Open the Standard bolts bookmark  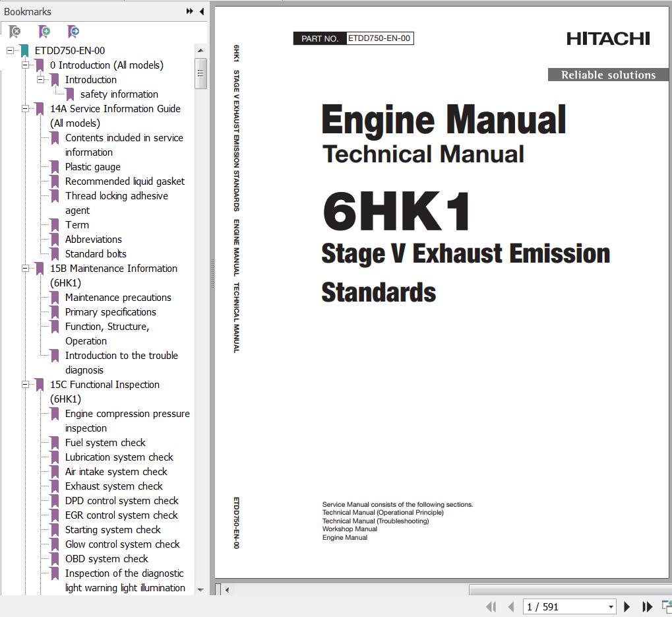coord(96,254)
